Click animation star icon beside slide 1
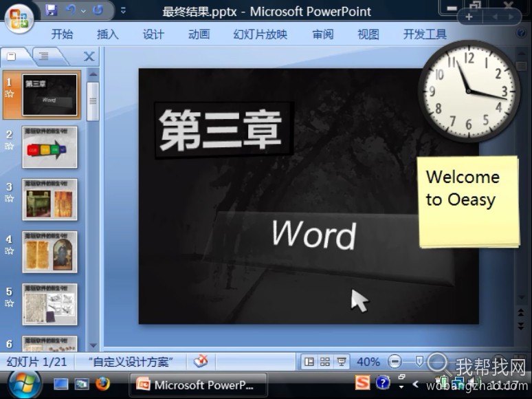Screen dimensions: 532x399 tap(9, 94)
